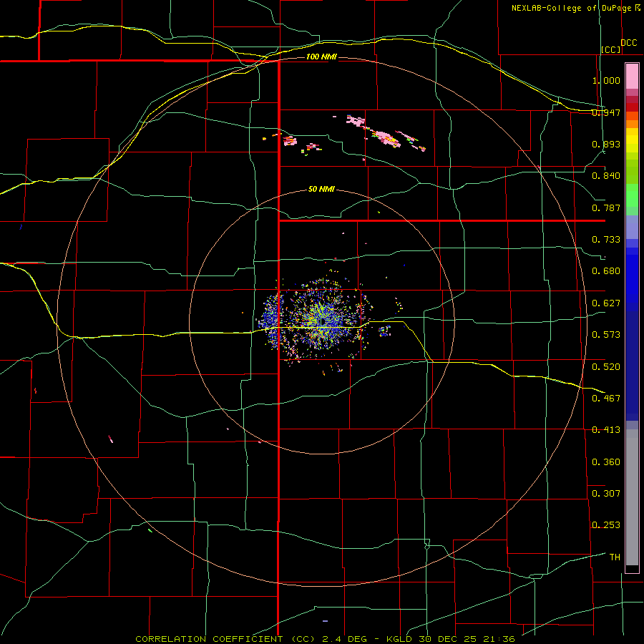Click the 50 NMI range ring label

pos(321,190)
